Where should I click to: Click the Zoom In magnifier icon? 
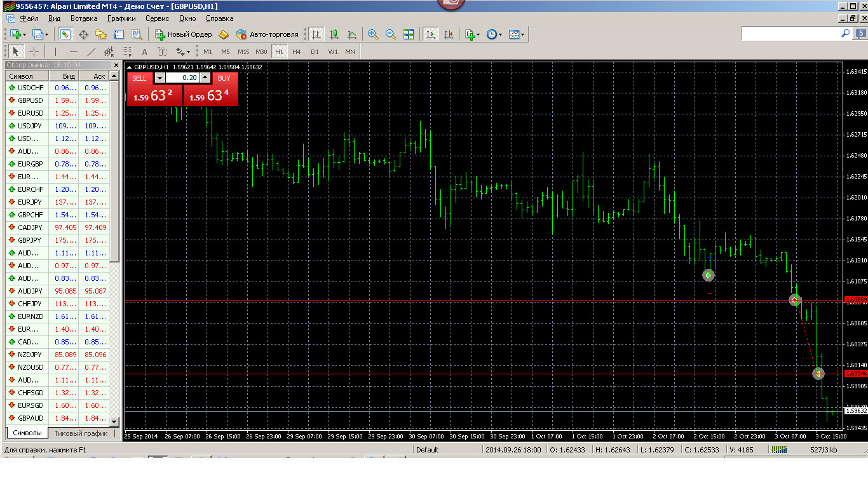coord(373,34)
